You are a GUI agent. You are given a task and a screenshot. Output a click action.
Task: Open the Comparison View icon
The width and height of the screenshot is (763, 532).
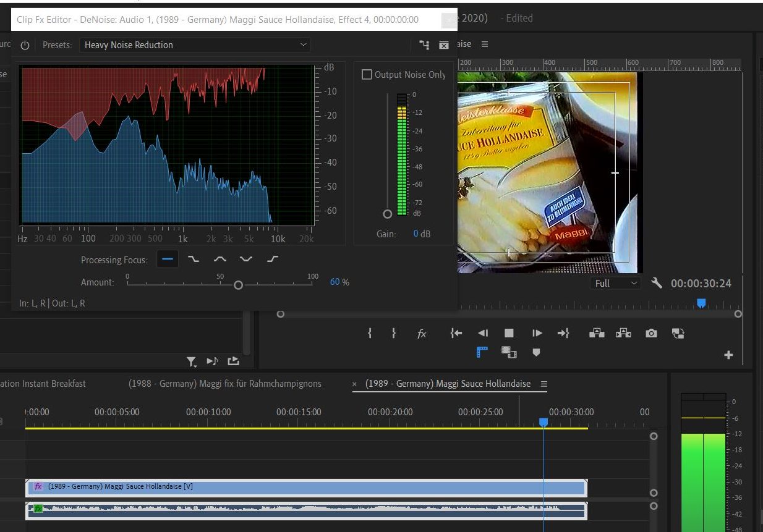coord(678,333)
